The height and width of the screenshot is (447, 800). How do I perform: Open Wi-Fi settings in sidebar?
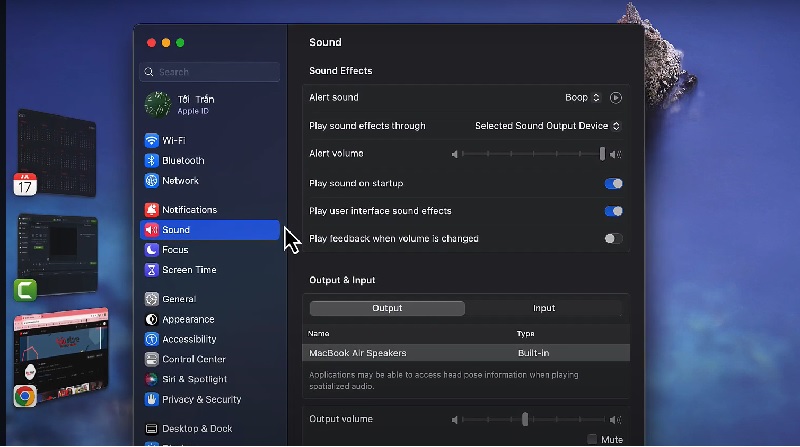tap(173, 141)
